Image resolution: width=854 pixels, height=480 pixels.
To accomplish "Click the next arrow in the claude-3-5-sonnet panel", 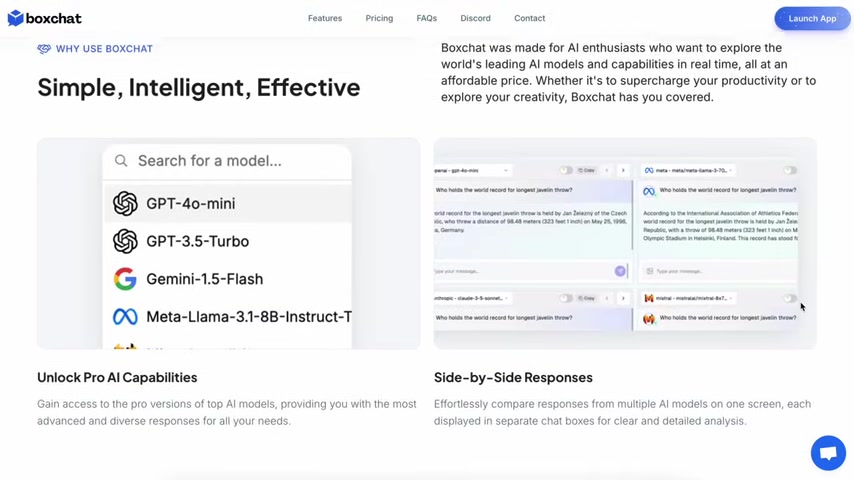I will pos(623,298).
